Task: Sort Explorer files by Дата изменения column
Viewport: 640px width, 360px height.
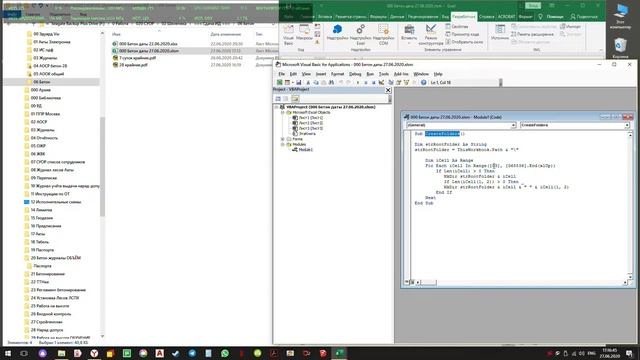Action: [226, 34]
